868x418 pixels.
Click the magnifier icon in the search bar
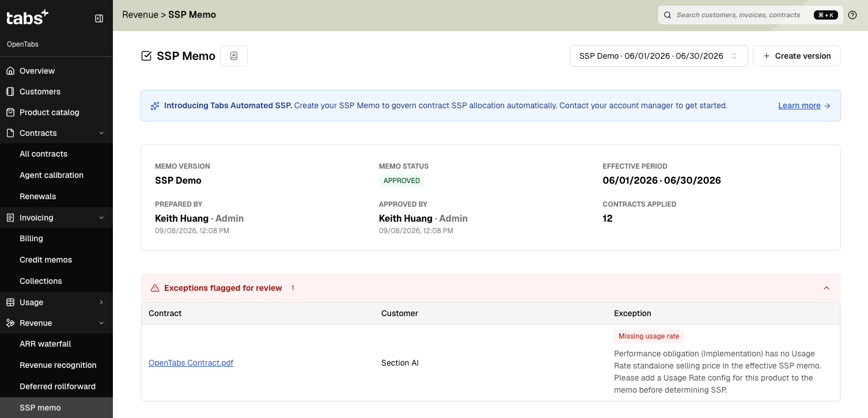(x=668, y=15)
